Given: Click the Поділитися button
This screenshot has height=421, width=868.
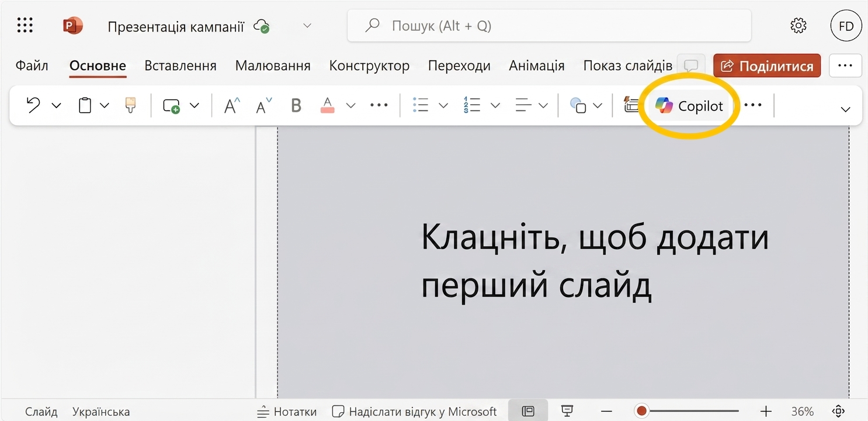Looking at the screenshot, I should [767, 66].
